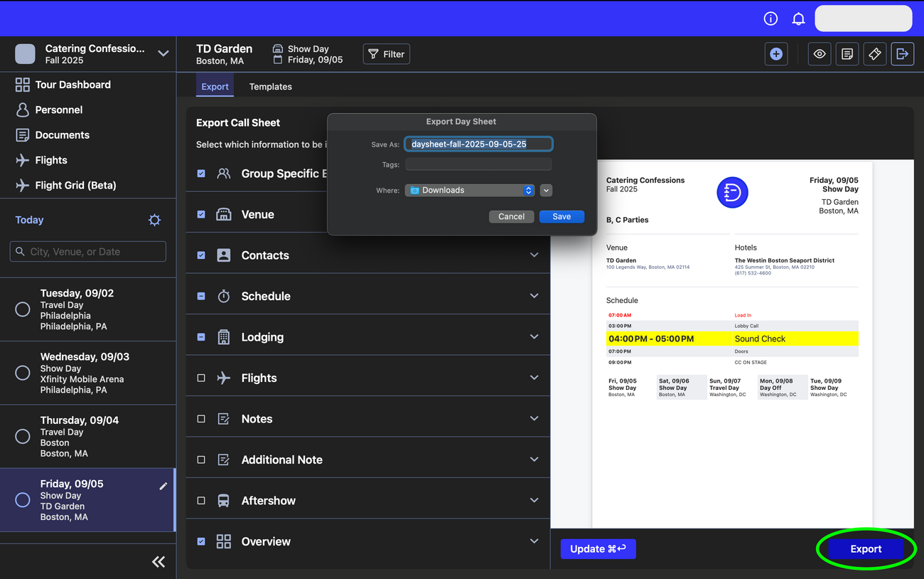
Task: Click the Venue building icon
Action: [224, 214]
